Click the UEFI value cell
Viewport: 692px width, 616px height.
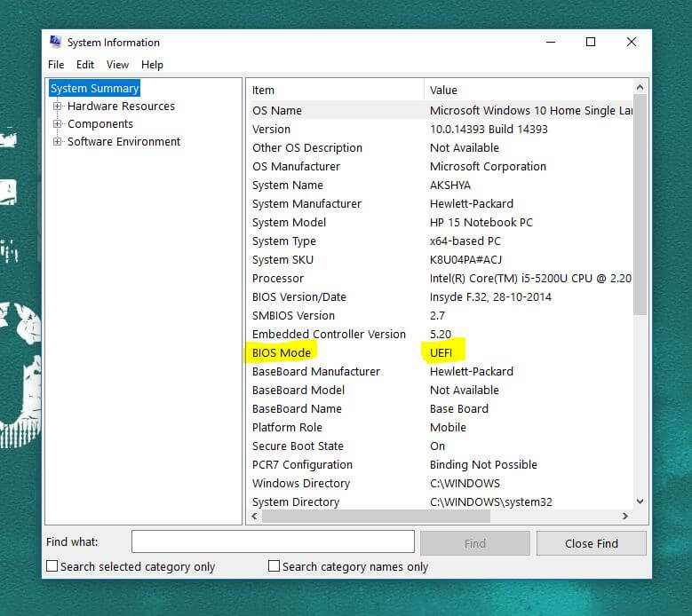tap(441, 352)
